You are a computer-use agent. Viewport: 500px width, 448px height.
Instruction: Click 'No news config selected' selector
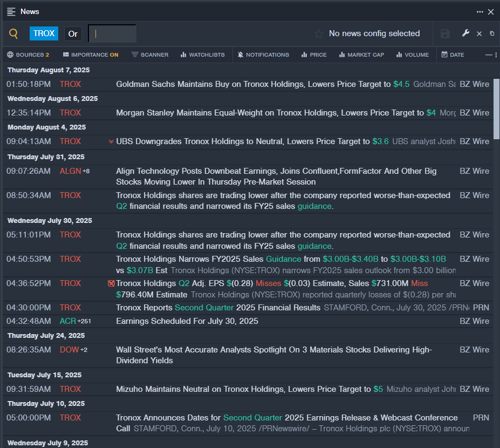coord(374,33)
